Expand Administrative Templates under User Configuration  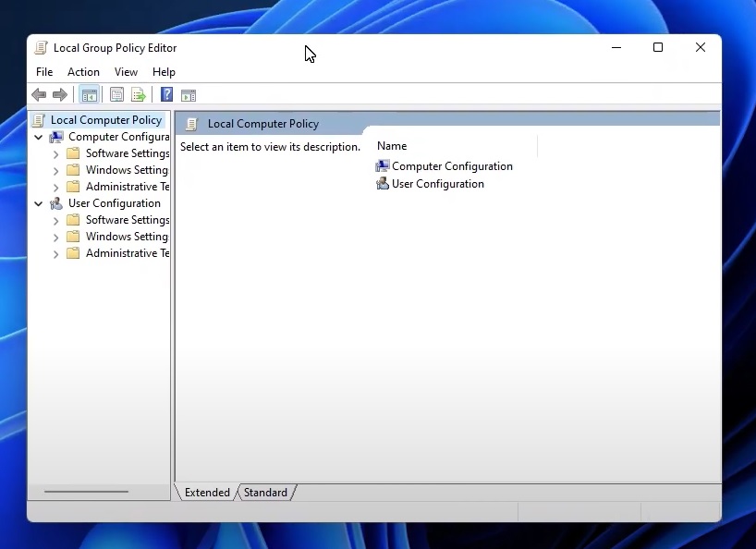coord(55,253)
